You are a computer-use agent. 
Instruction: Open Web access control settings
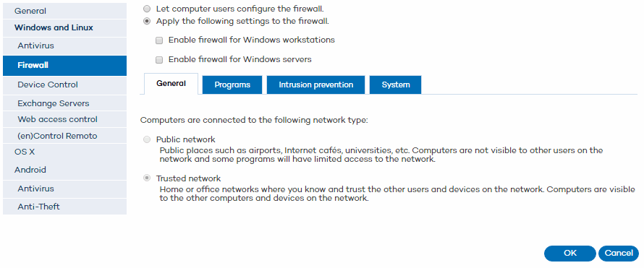(x=64, y=119)
